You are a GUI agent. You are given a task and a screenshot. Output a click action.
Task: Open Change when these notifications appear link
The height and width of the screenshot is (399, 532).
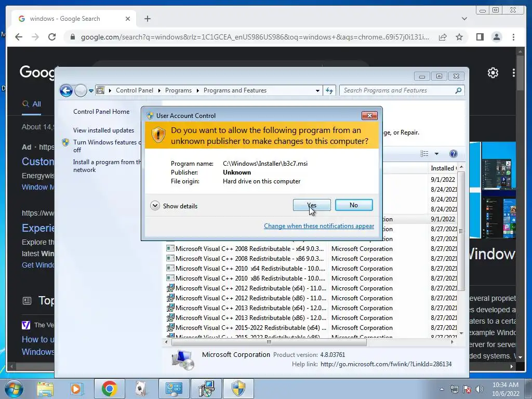coord(319,226)
